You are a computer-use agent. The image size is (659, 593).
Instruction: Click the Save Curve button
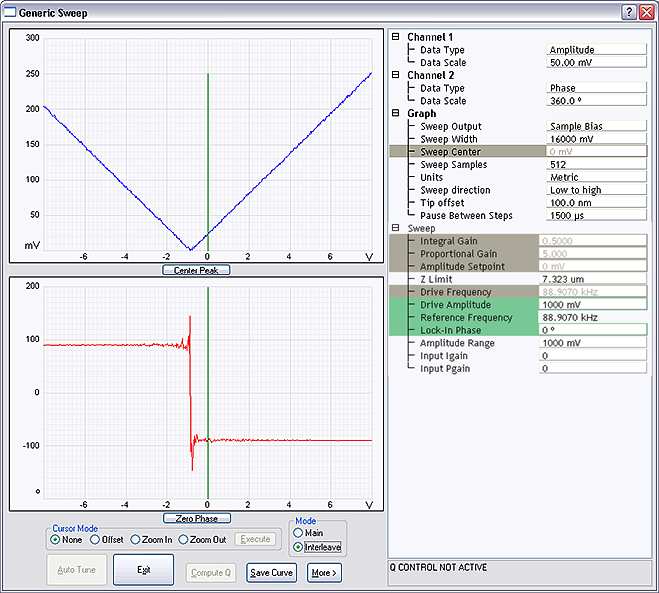click(272, 573)
